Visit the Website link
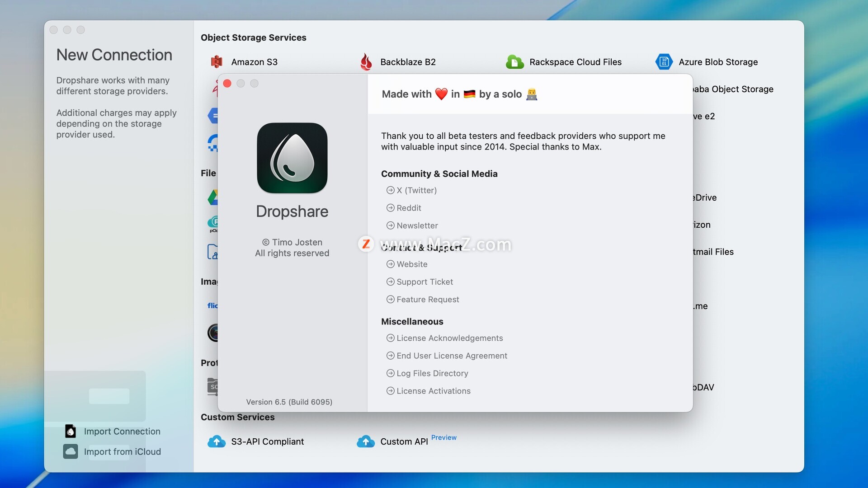Screen dimensions: 868x488 [412, 264]
